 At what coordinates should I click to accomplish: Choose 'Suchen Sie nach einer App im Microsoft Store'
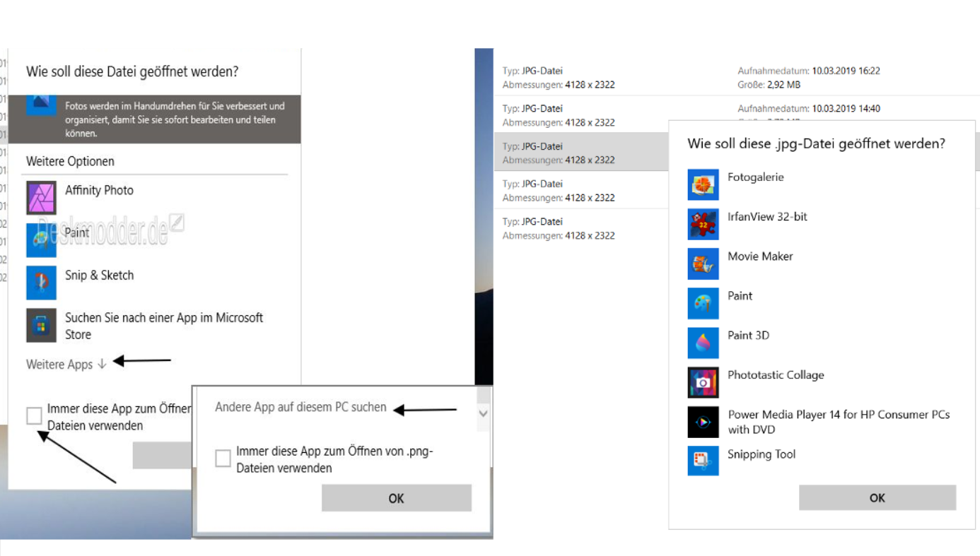tap(163, 326)
